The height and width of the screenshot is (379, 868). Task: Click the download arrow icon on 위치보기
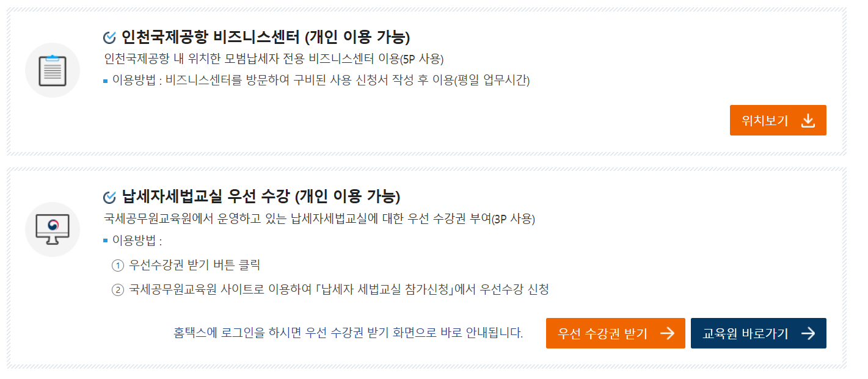808,120
